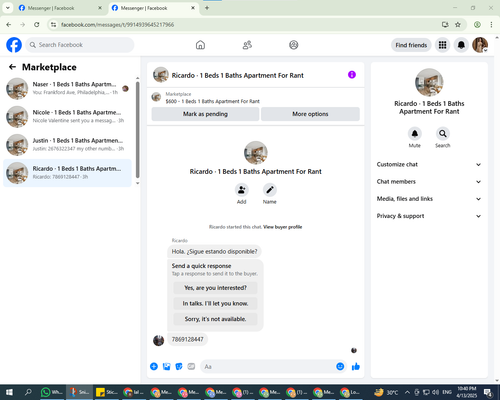Expand Customize chat section
This screenshot has height=400, width=500.
[x=429, y=164]
